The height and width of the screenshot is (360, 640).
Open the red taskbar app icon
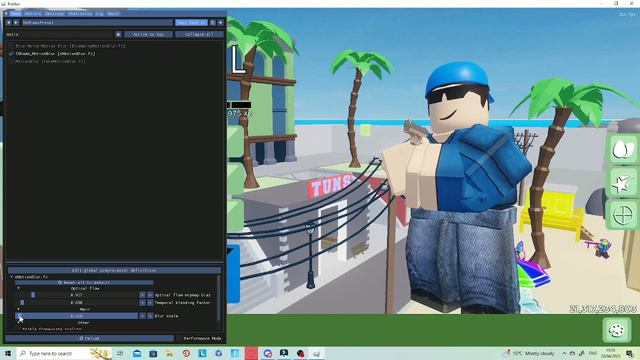coord(251,353)
